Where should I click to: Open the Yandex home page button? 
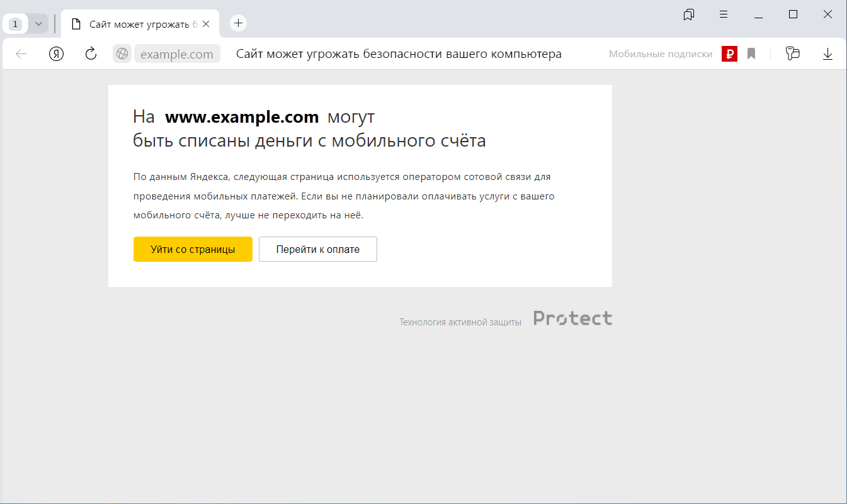pos(57,54)
